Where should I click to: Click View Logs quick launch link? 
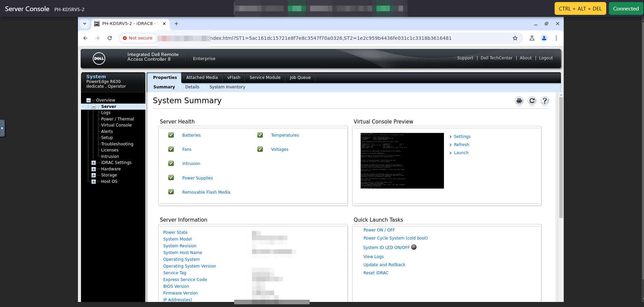[x=373, y=257]
